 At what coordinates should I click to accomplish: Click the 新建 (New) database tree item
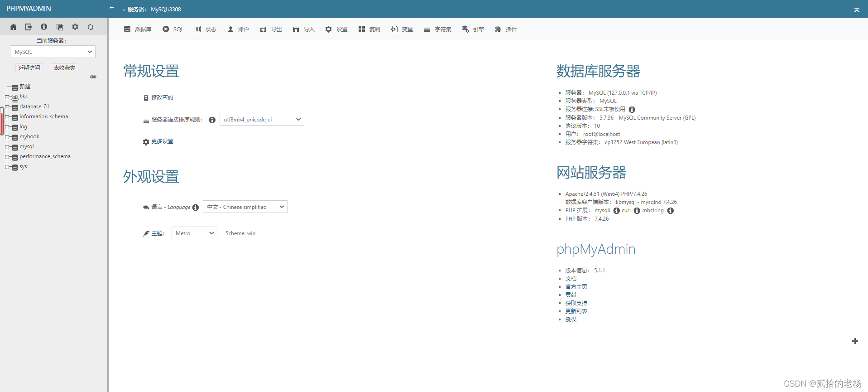[x=25, y=87]
